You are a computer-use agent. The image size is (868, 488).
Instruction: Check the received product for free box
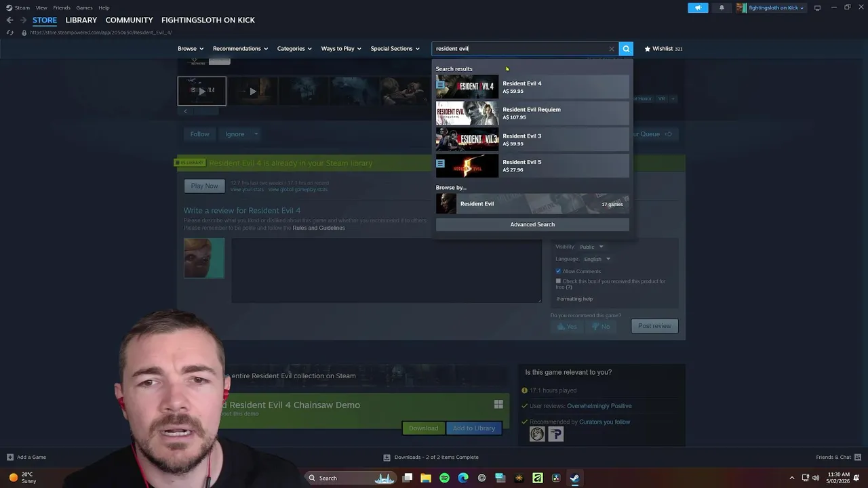coord(558,281)
